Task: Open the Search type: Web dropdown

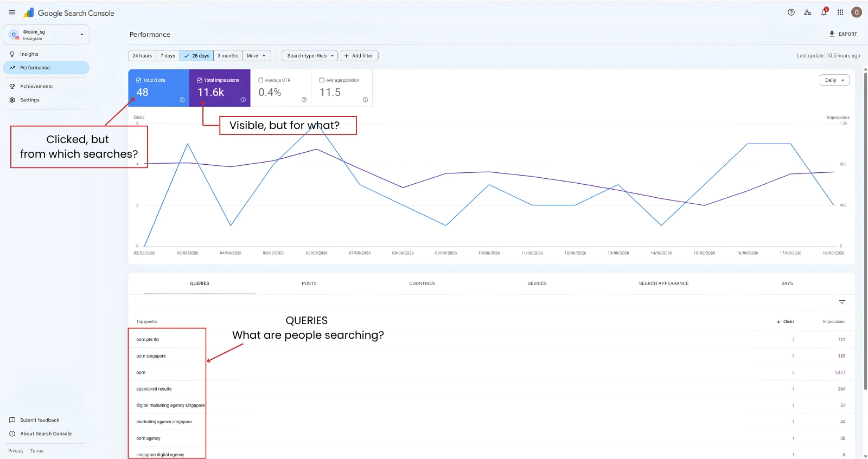Action: coord(310,56)
